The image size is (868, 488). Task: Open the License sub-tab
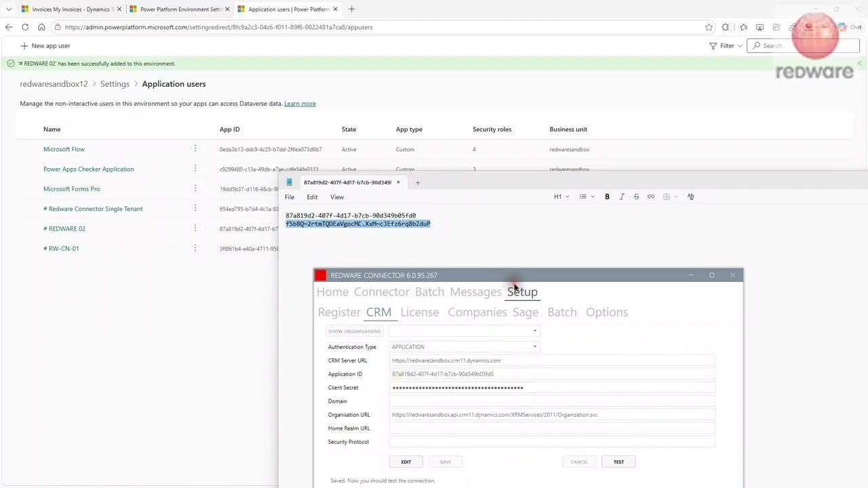pos(420,312)
